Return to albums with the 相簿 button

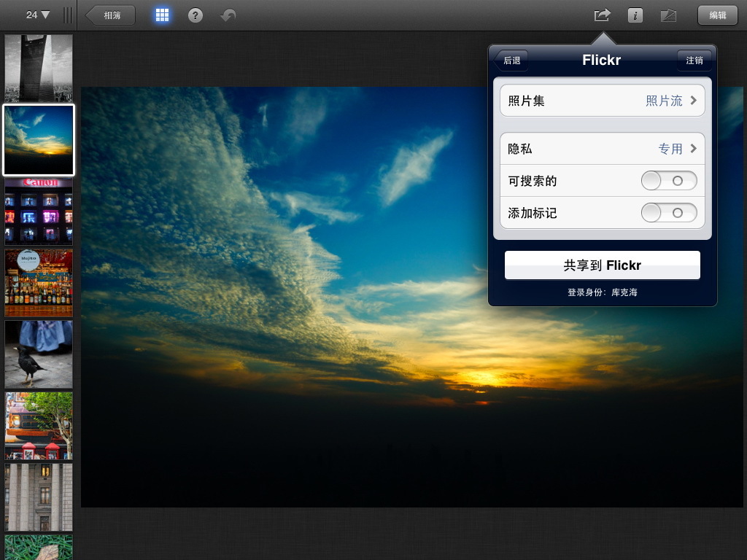(109, 14)
